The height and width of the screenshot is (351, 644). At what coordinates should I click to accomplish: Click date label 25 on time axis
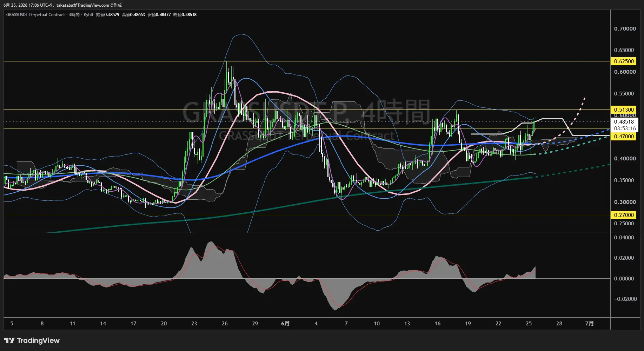tap(529, 324)
